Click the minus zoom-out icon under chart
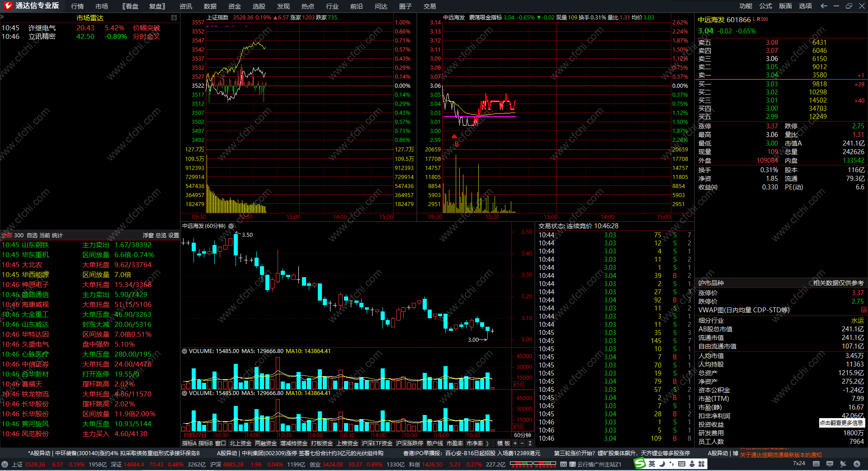This screenshot has height=471, width=868. pos(522,443)
